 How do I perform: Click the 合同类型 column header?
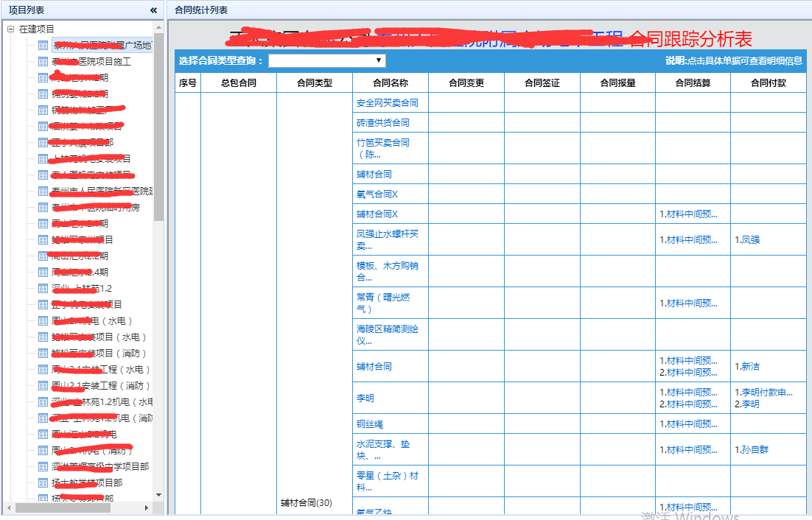(315, 82)
